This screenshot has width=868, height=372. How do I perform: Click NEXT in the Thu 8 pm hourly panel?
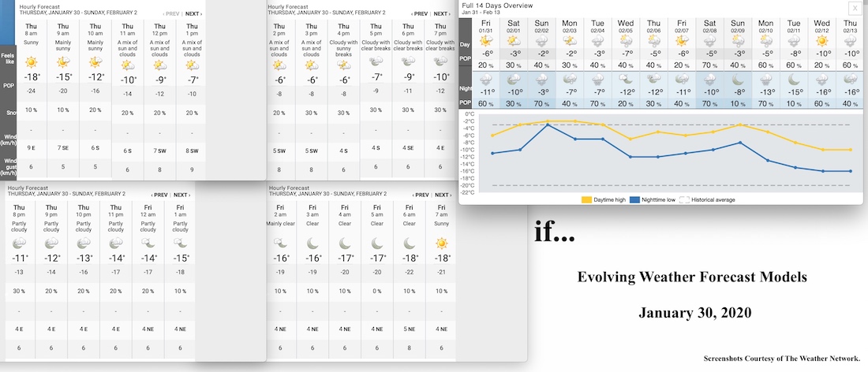click(x=181, y=195)
